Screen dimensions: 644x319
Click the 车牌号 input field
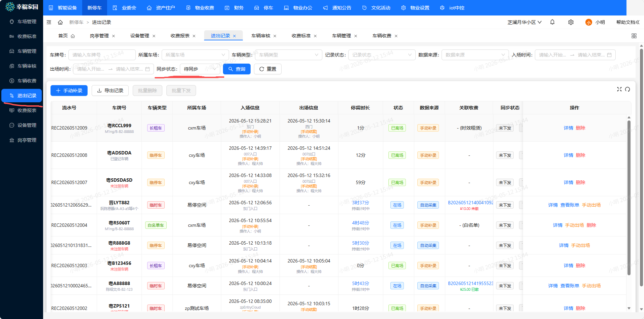(x=102, y=55)
